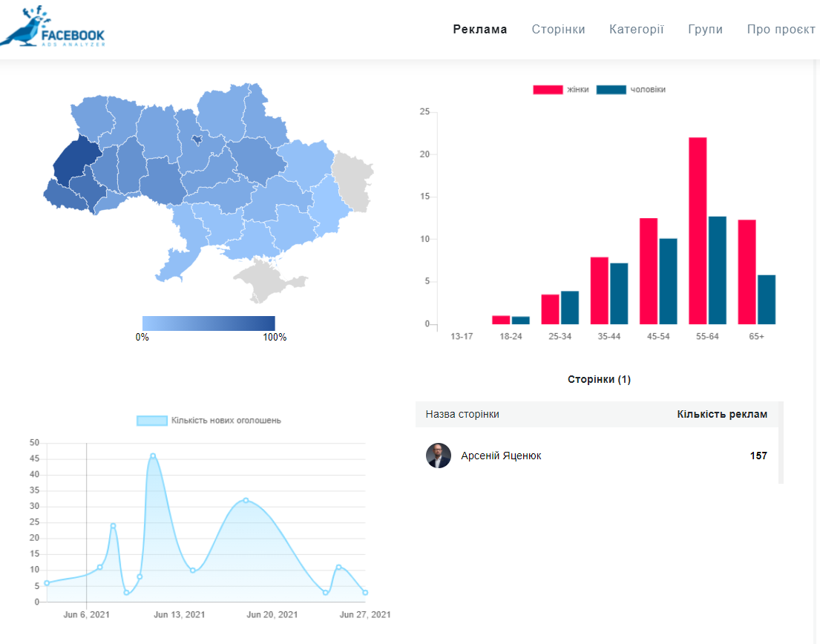Go to the Категорії menu item
This screenshot has width=820, height=644.
pyautogui.click(x=636, y=30)
